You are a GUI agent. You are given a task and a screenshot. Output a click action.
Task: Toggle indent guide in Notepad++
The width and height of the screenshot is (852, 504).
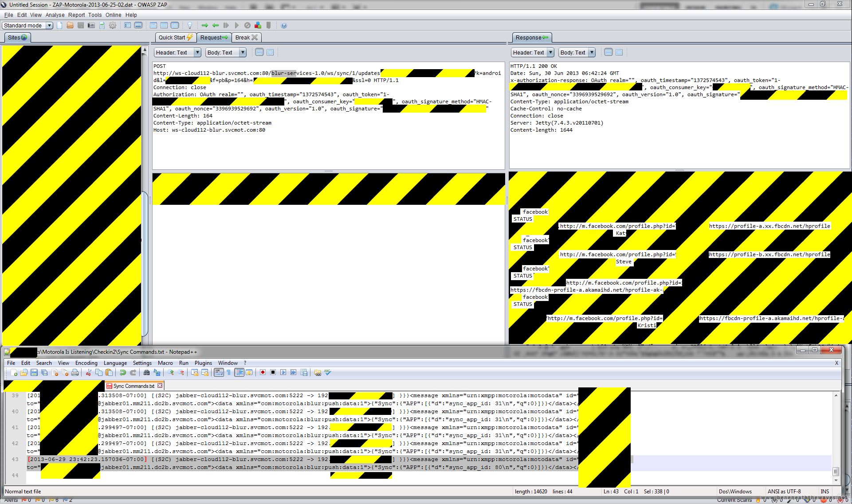point(240,372)
